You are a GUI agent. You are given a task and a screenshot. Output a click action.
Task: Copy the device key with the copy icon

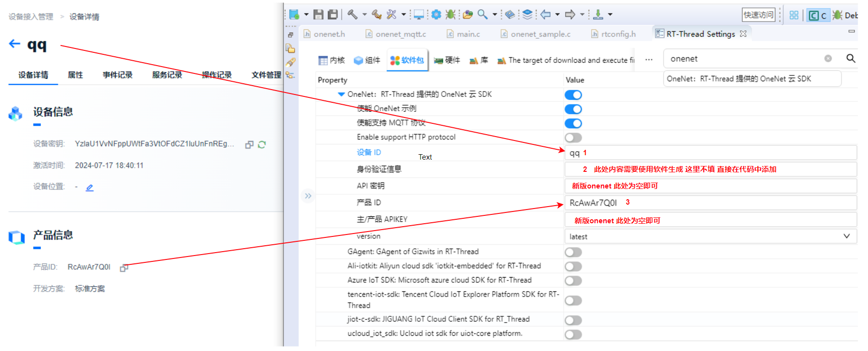(x=249, y=144)
